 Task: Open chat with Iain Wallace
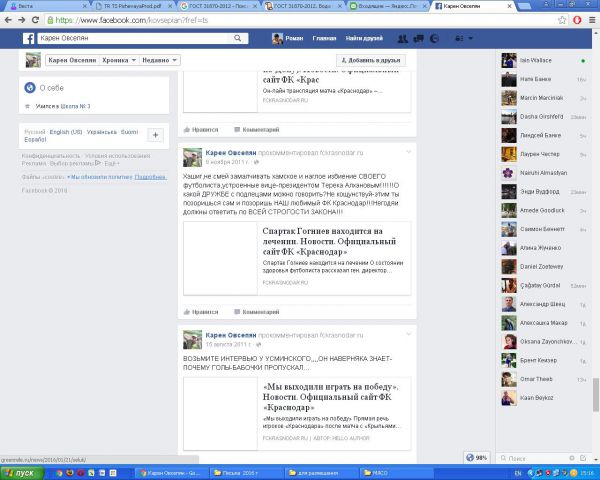tap(544, 60)
